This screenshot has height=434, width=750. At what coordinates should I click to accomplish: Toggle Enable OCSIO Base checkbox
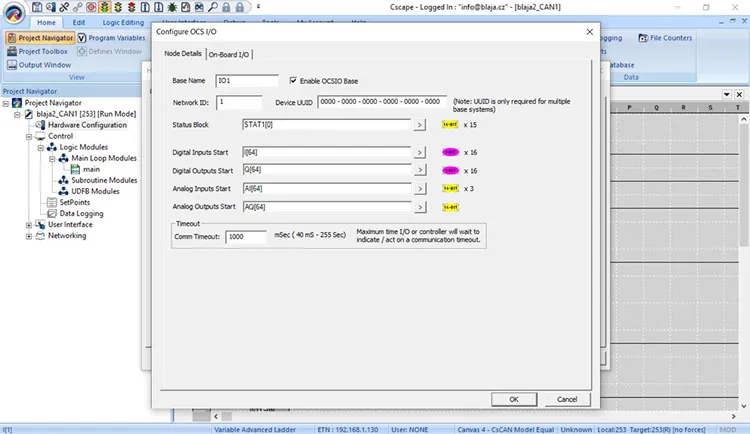(293, 80)
